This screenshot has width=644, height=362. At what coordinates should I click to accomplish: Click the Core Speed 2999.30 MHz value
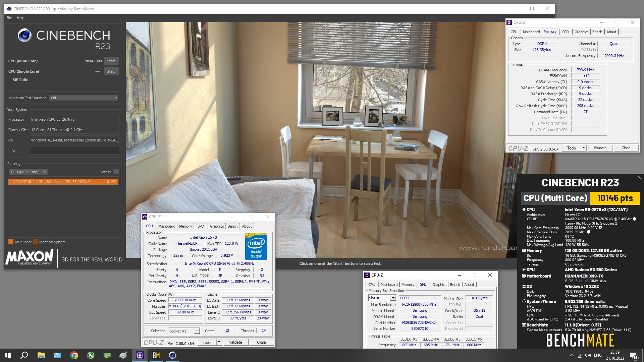click(185, 300)
